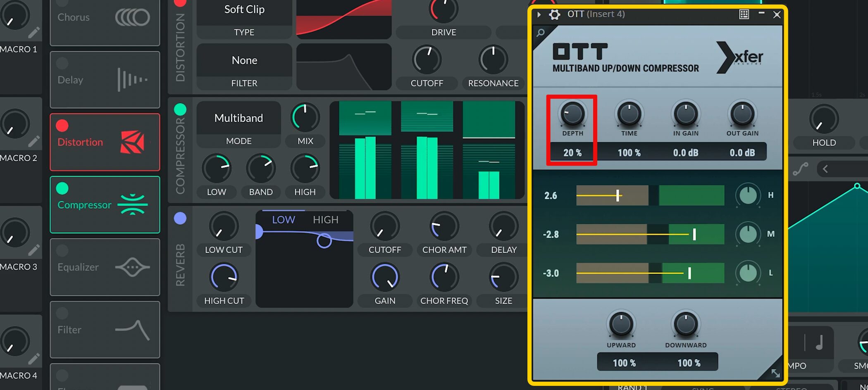Adjust the reverb Chor Freq knob
This screenshot has height=390, width=868.
tap(444, 278)
